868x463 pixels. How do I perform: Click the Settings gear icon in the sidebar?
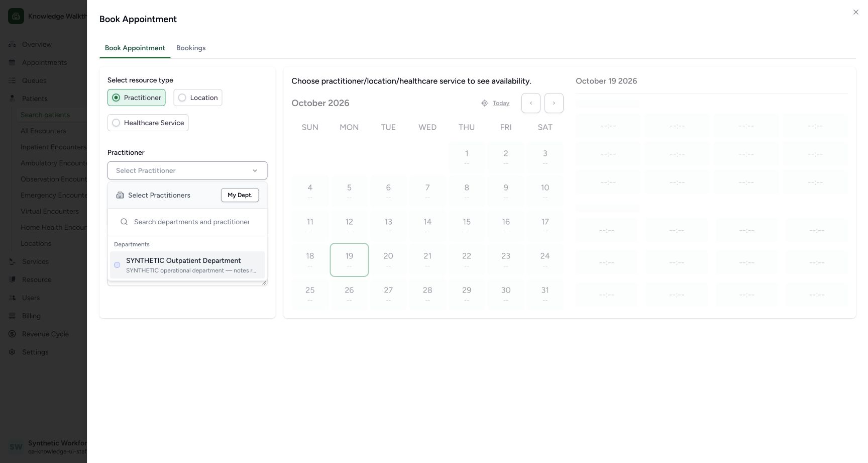coord(12,352)
